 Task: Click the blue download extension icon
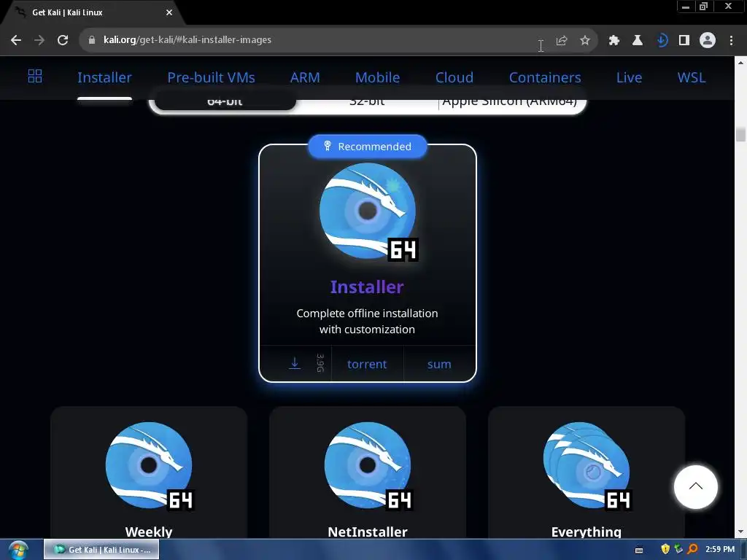pyautogui.click(x=661, y=41)
